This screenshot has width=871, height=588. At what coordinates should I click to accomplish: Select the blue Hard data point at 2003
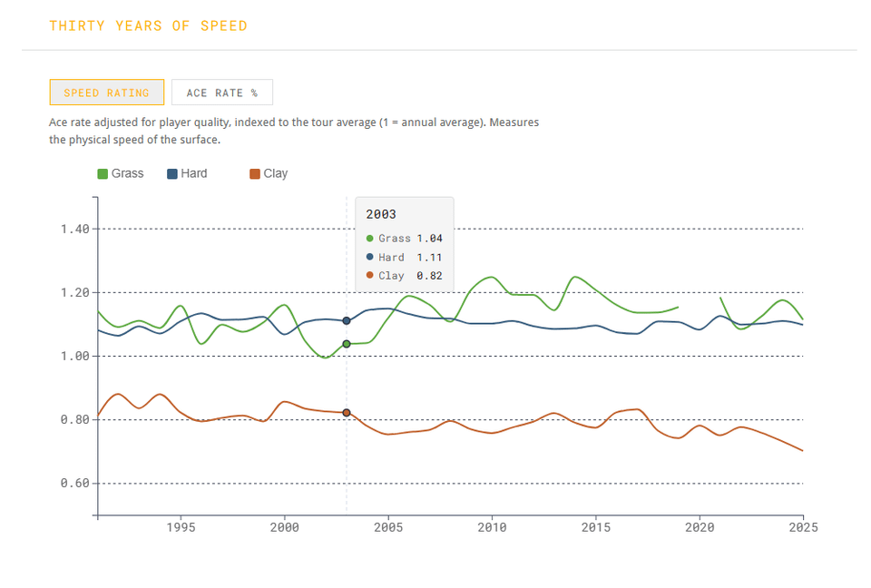coord(347,320)
